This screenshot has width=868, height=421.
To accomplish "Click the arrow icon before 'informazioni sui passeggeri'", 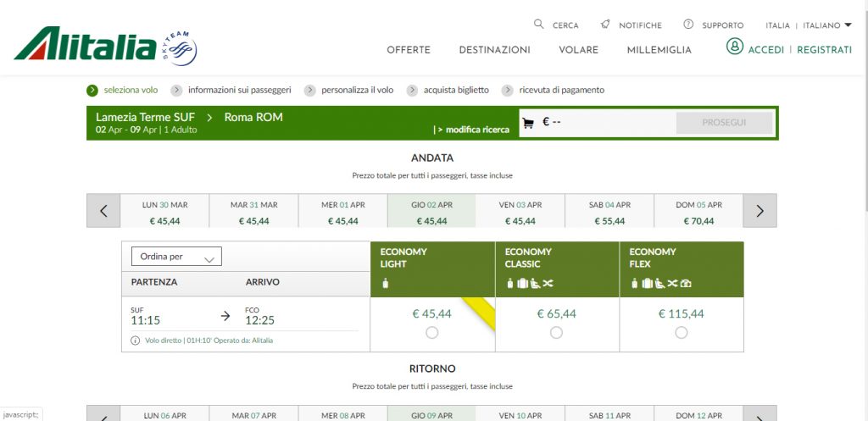I will (176, 90).
